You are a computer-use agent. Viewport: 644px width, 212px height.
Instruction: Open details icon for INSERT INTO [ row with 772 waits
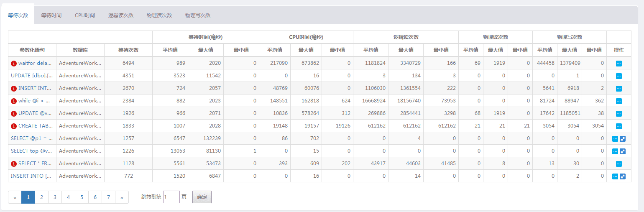pyautogui.click(x=615, y=176)
